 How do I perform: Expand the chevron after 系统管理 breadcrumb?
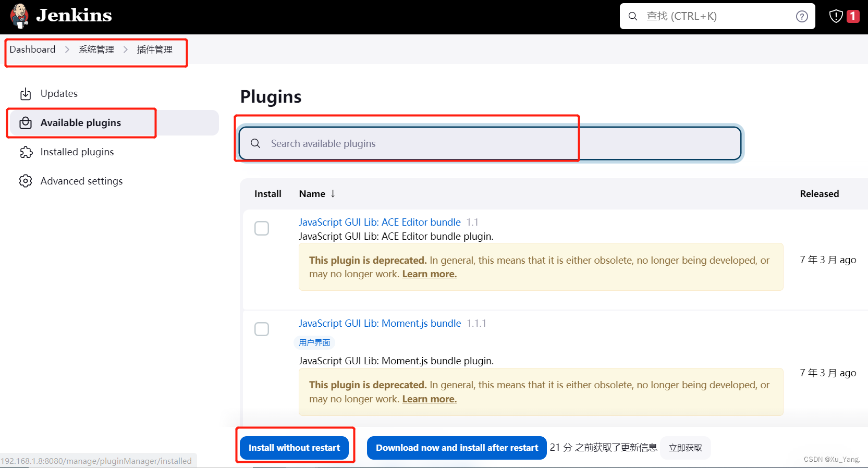(126, 50)
